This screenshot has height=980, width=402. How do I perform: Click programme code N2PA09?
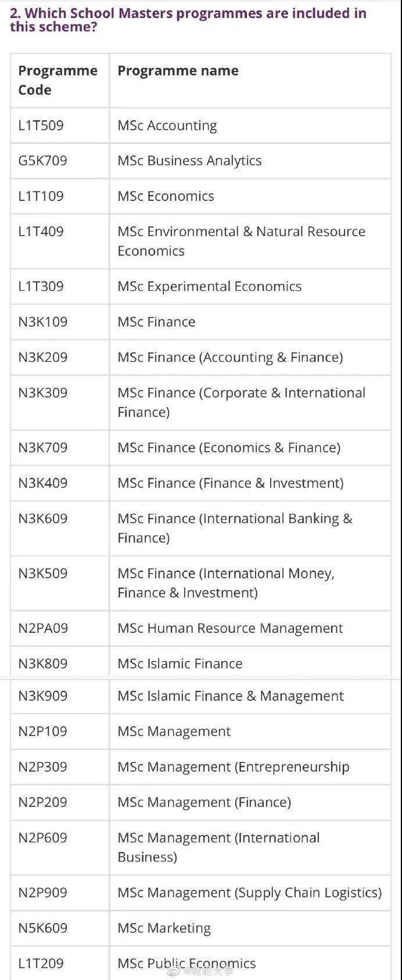tap(43, 628)
